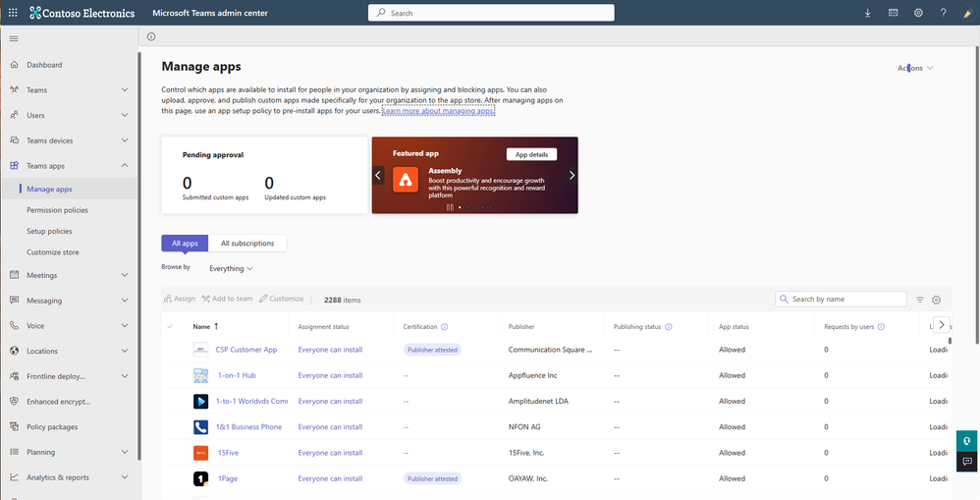Click the Publisher attested badge for 1Page
This screenshot has height=500, width=980.
pos(432,478)
